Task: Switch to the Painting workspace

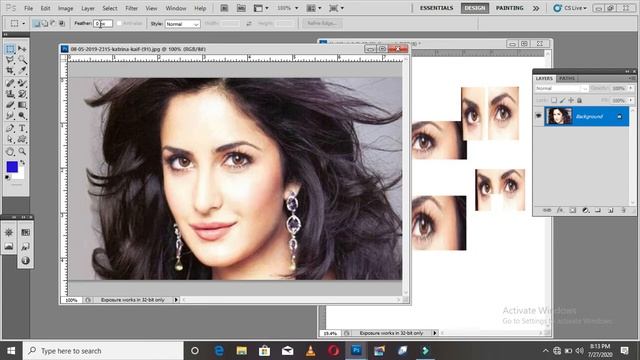Action: pyautogui.click(x=509, y=8)
